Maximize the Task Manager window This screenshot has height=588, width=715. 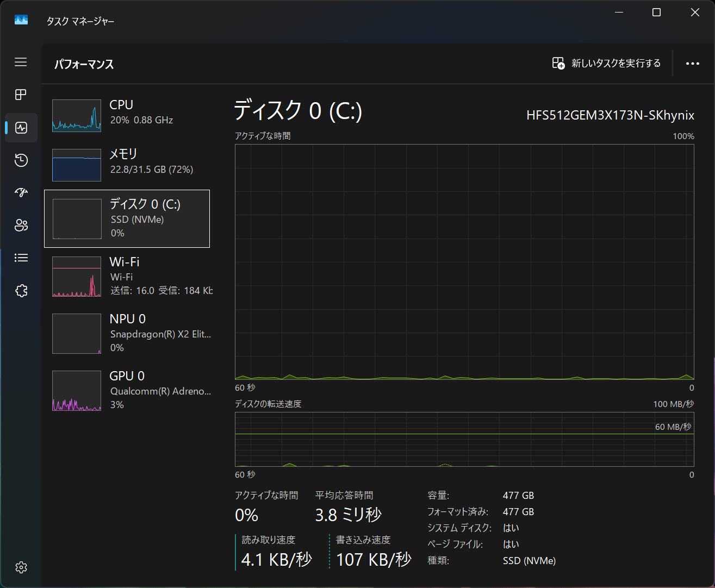pos(656,12)
